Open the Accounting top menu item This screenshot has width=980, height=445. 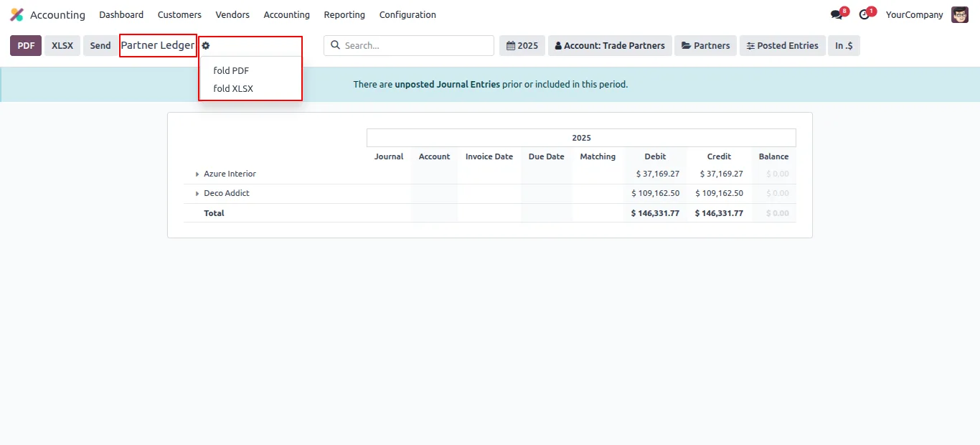[286, 14]
